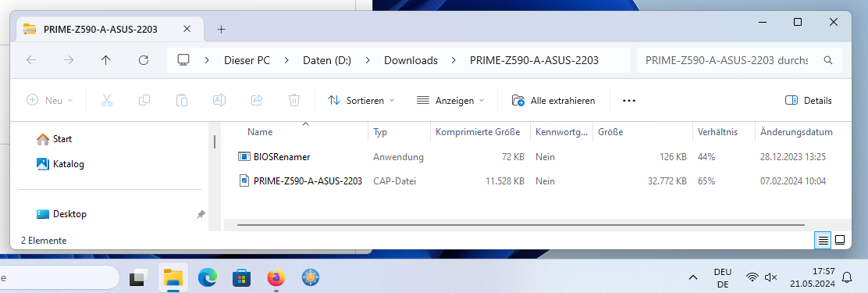
Task: Navigate to Dieser PC breadcrumb
Action: 247,60
